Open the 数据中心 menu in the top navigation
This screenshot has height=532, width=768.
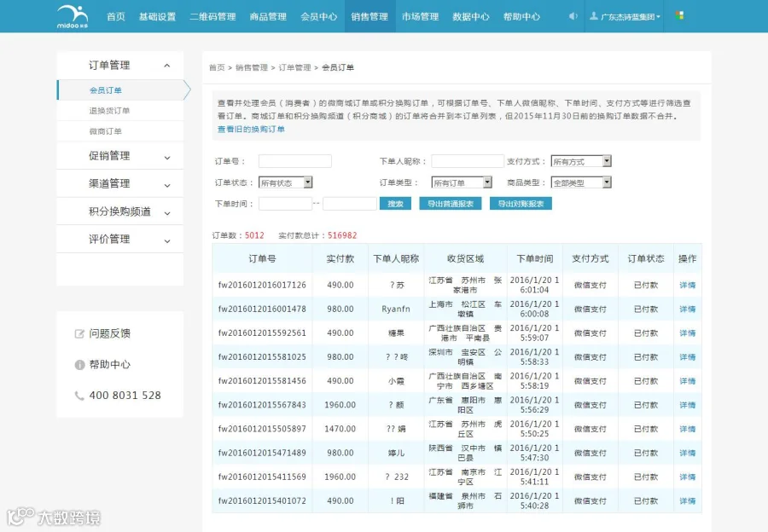point(471,17)
